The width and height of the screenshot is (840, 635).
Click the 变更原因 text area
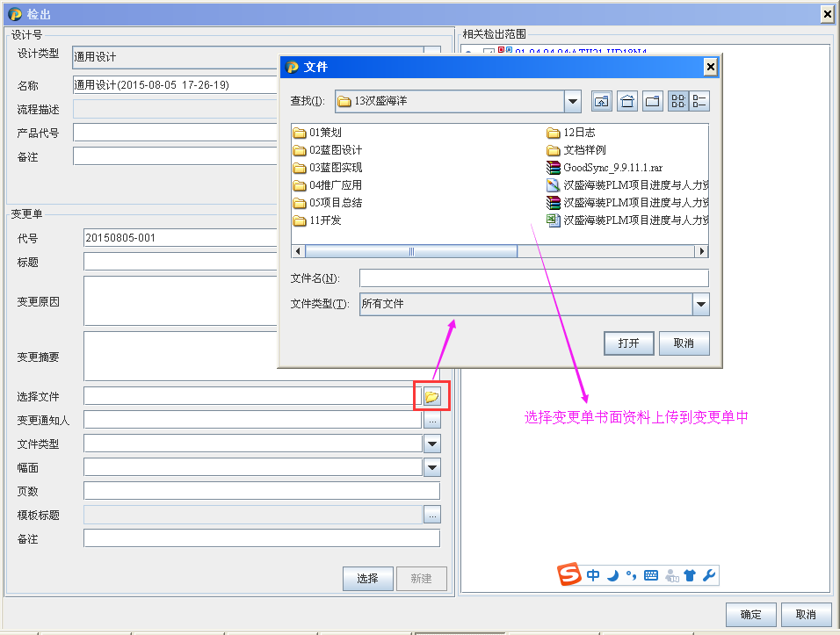181,301
